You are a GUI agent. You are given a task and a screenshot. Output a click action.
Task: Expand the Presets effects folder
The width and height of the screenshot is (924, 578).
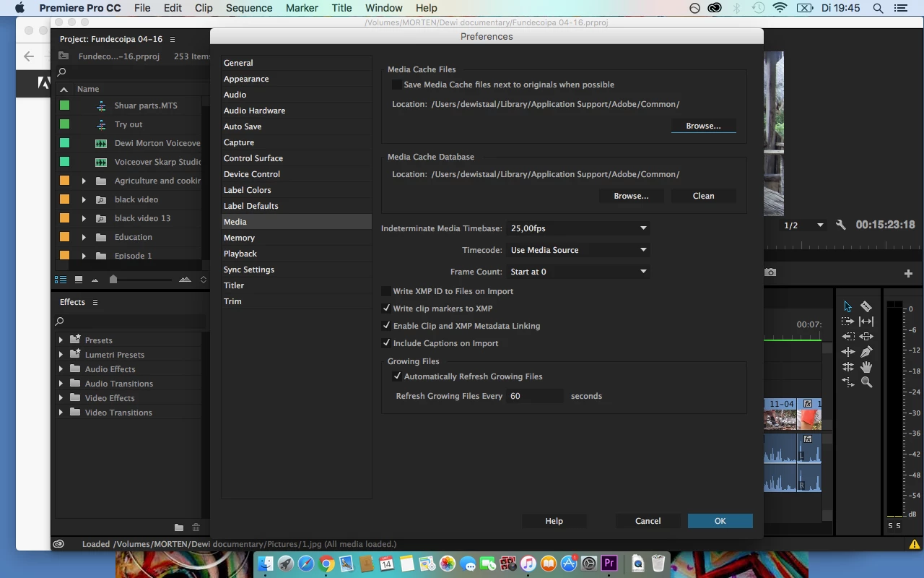tap(61, 340)
